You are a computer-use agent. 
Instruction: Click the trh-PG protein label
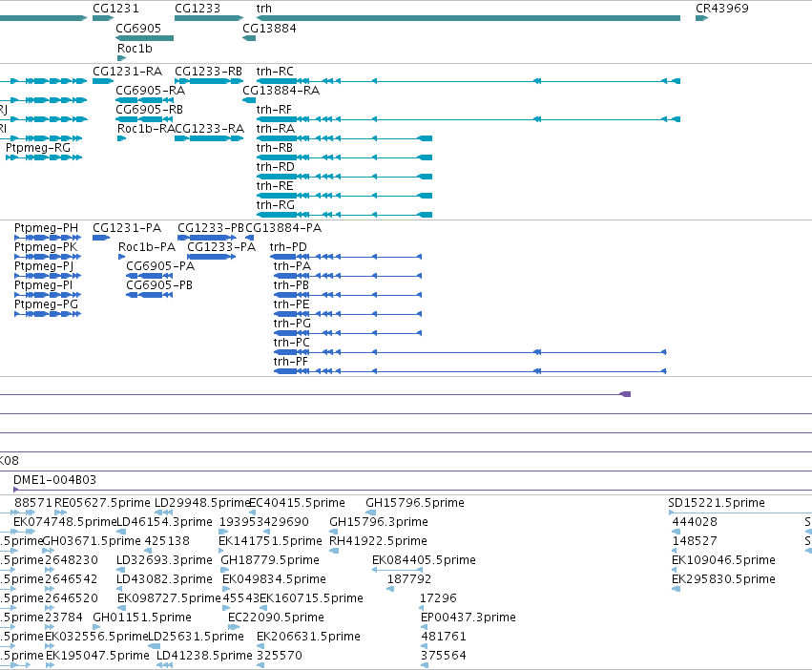pyautogui.click(x=293, y=324)
